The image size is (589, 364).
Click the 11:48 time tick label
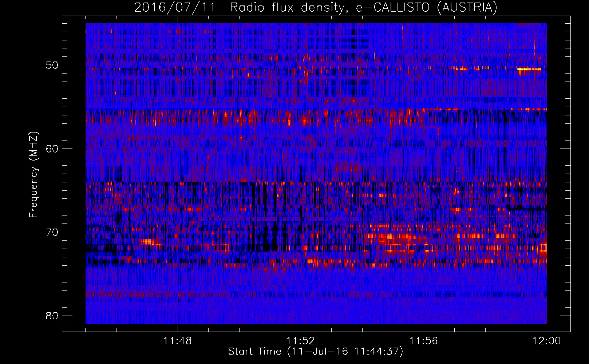pyautogui.click(x=178, y=341)
